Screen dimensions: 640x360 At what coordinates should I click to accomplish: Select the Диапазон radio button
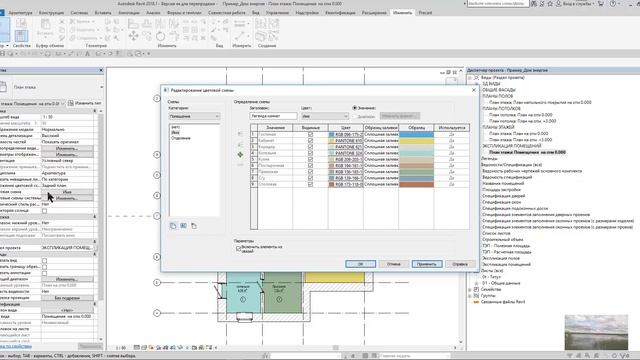355,116
